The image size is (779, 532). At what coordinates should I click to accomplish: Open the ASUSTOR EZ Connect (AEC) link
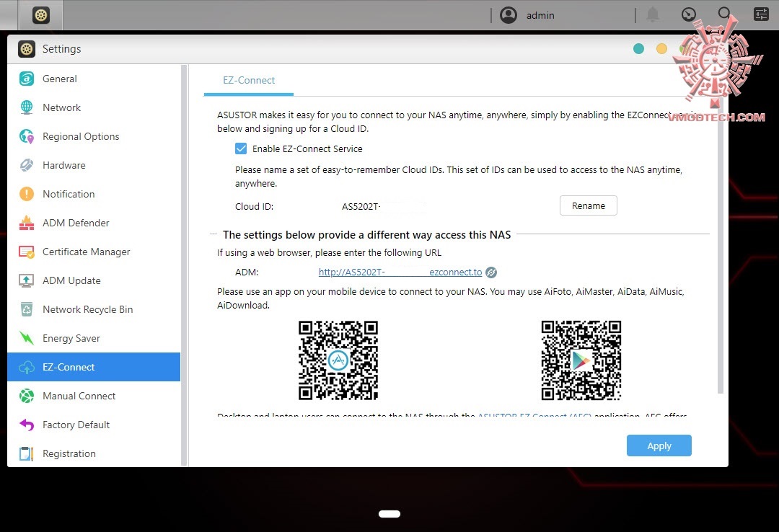[x=534, y=414]
